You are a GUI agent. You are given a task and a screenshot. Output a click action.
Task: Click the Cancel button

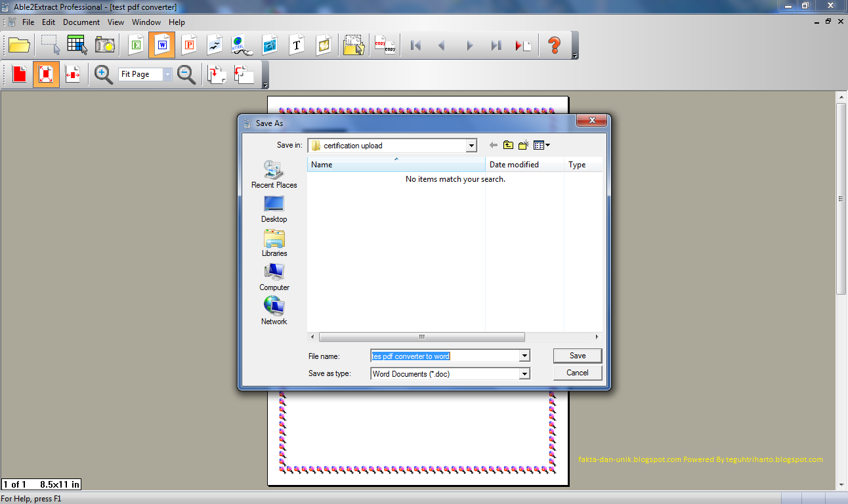[x=578, y=373]
